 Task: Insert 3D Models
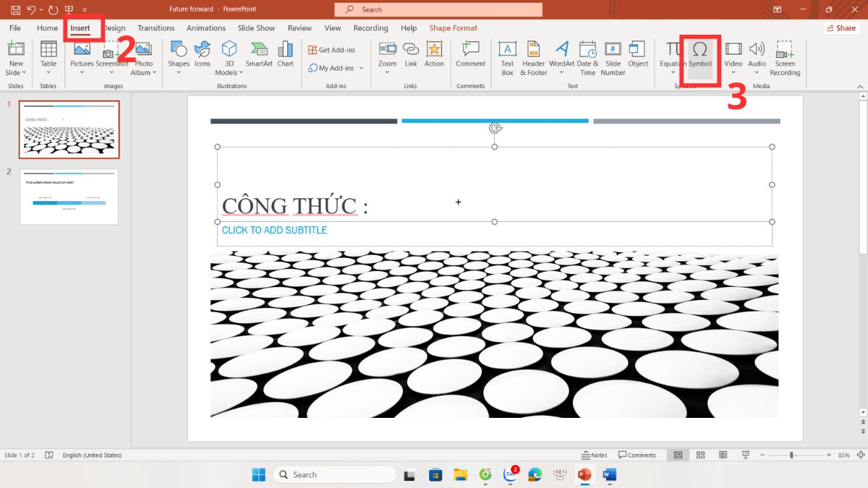229,58
